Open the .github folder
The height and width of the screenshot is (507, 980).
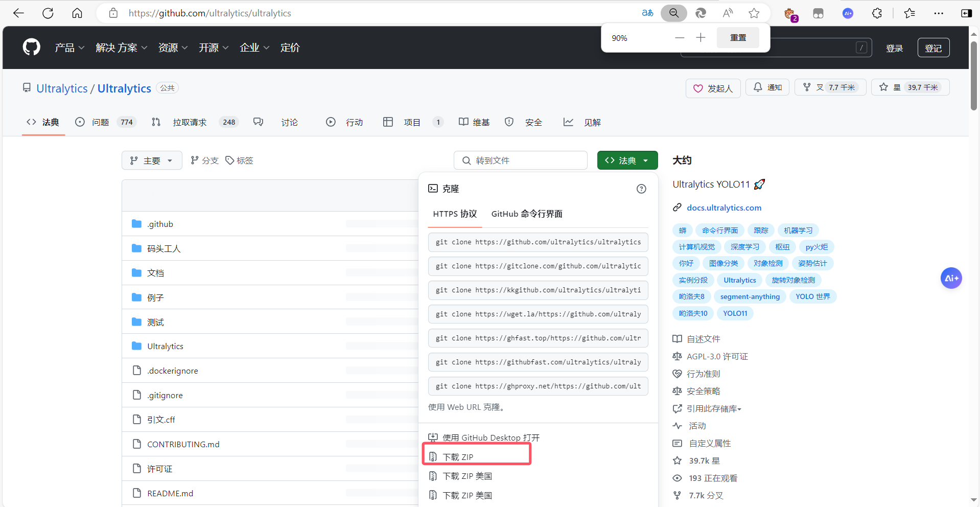tap(160, 224)
